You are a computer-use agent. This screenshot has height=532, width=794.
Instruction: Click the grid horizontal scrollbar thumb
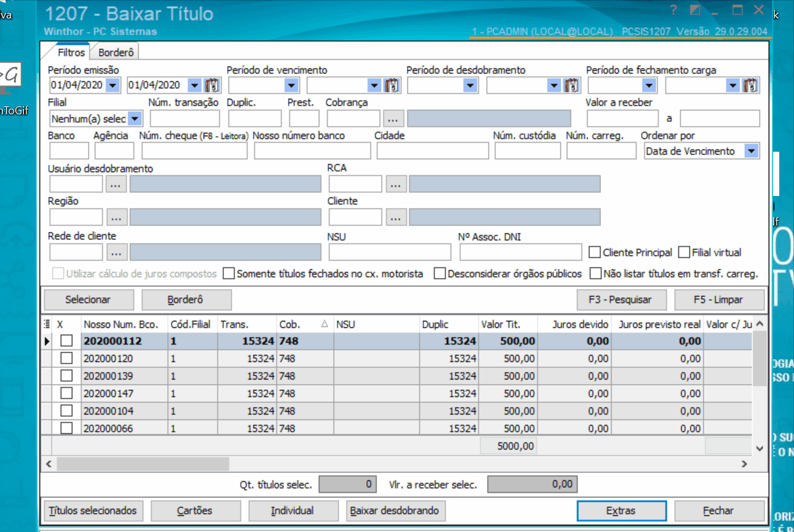pyautogui.click(x=143, y=464)
